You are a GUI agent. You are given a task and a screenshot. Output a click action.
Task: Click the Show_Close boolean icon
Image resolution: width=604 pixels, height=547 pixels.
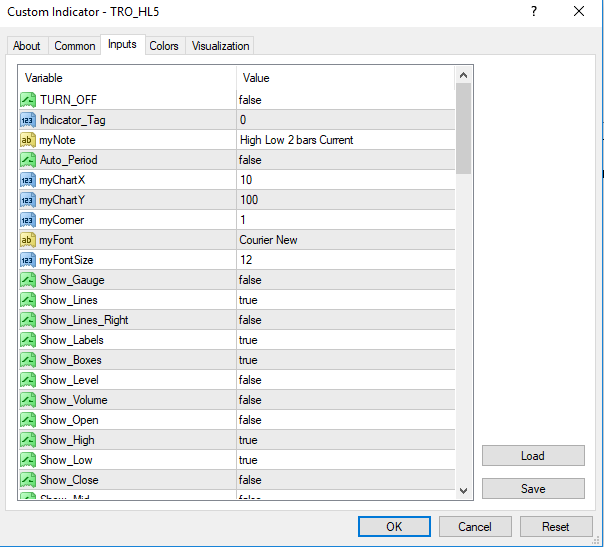28,480
